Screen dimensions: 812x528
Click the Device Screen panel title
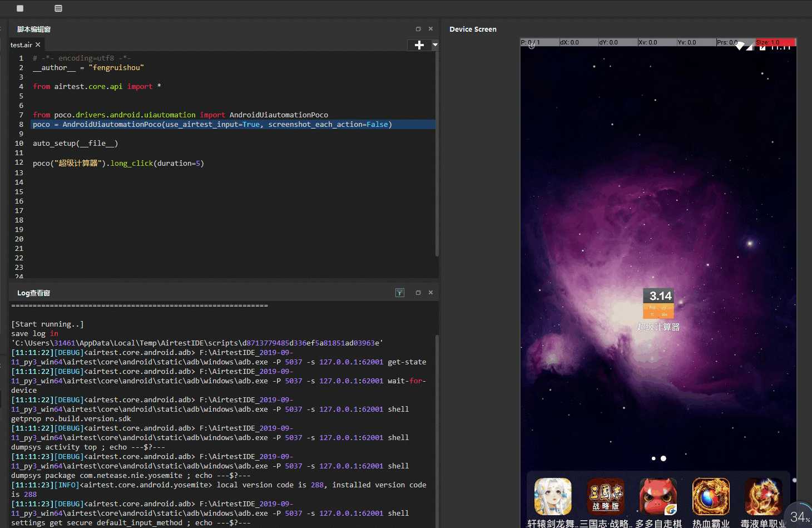473,29
